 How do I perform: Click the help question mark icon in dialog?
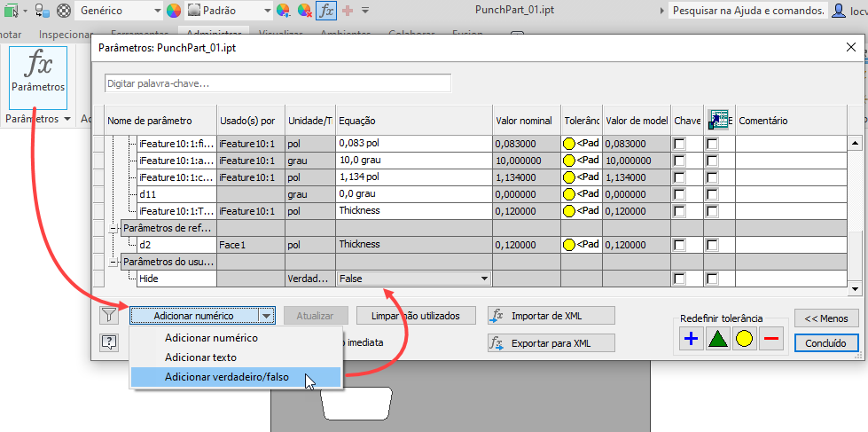[x=110, y=342]
